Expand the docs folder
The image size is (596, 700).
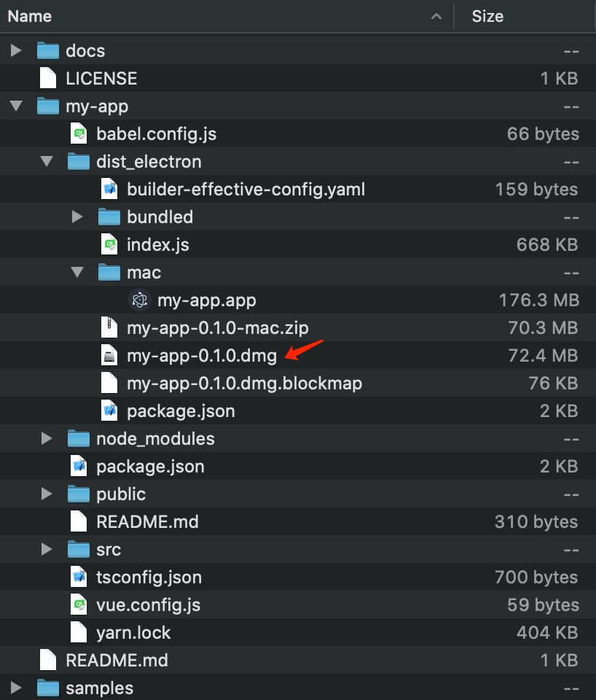coord(16,50)
